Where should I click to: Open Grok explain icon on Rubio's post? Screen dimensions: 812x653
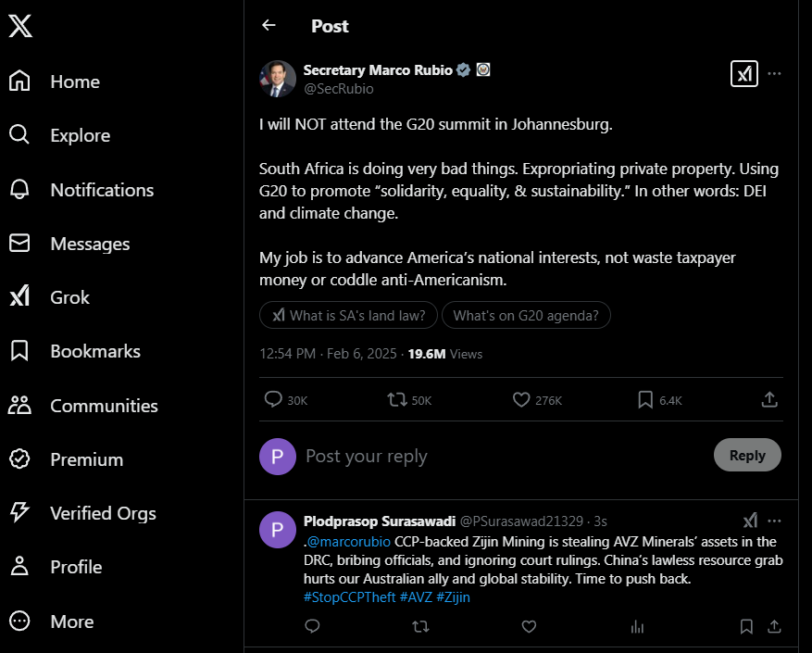pyautogui.click(x=744, y=73)
